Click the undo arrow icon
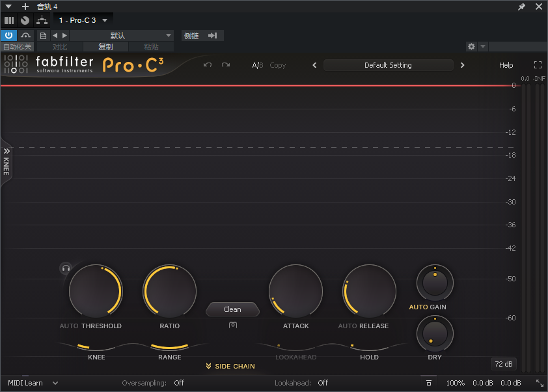 (208, 65)
